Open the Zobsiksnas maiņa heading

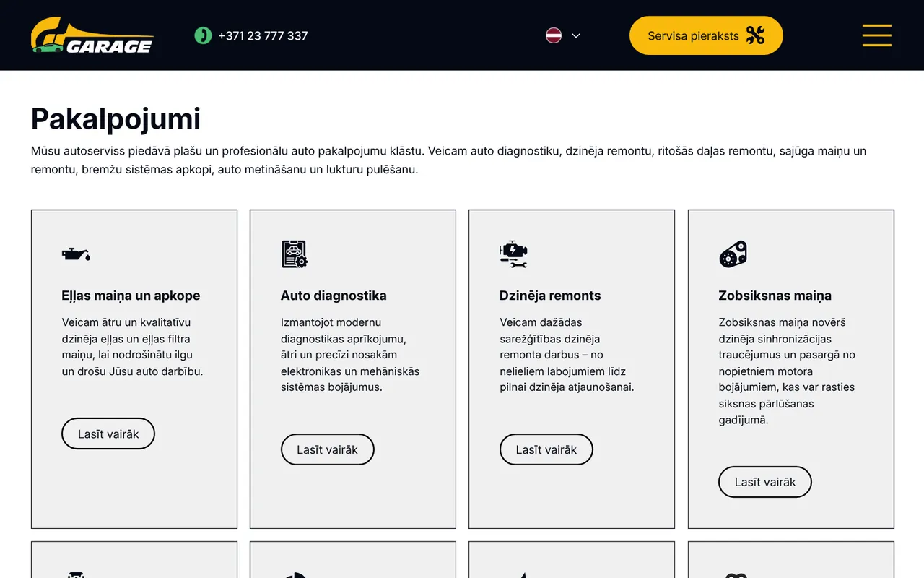[775, 296]
